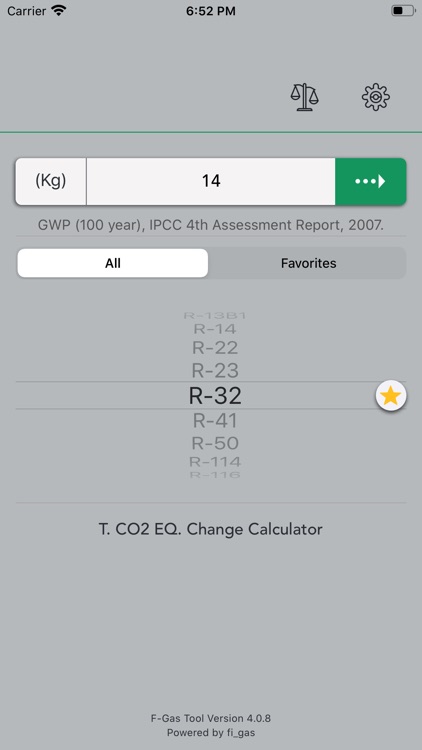Tap the battery indicator icon
Image resolution: width=422 pixels, height=750 pixels.
click(x=403, y=11)
